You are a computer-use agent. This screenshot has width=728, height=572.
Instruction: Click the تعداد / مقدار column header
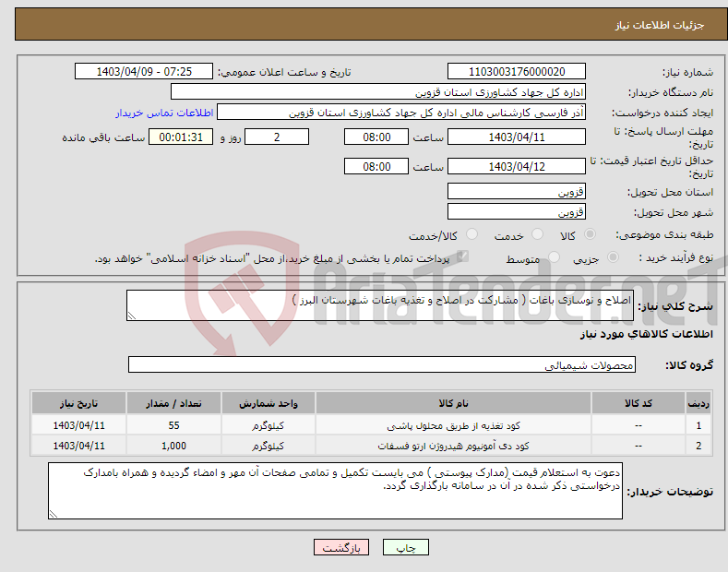coord(173,403)
